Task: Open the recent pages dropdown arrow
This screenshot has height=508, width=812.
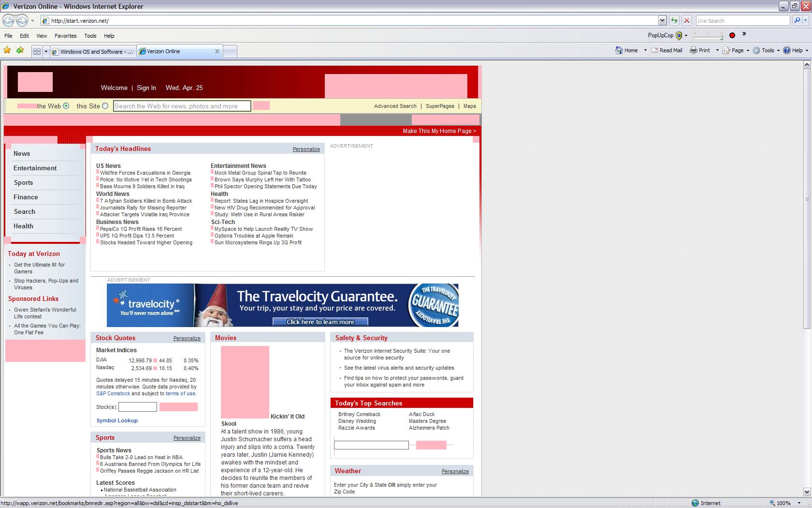Action: [x=32, y=21]
